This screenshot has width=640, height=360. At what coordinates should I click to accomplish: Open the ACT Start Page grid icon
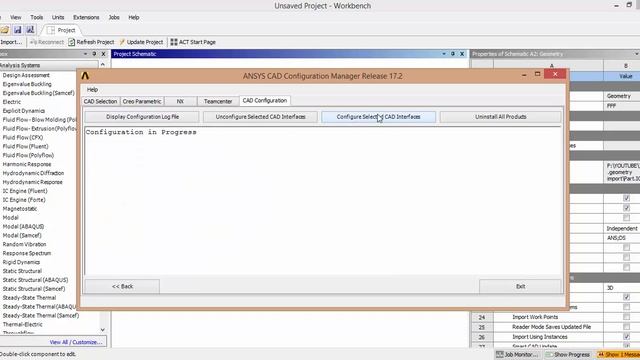click(174, 42)
